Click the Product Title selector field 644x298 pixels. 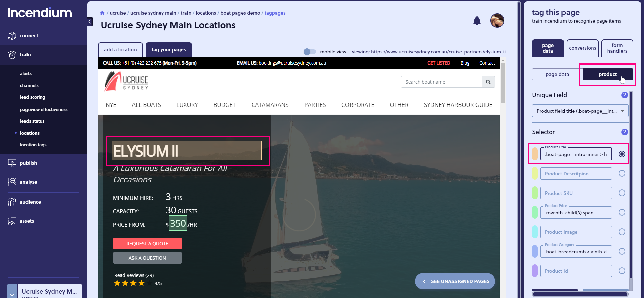click(x=576, y=154)
